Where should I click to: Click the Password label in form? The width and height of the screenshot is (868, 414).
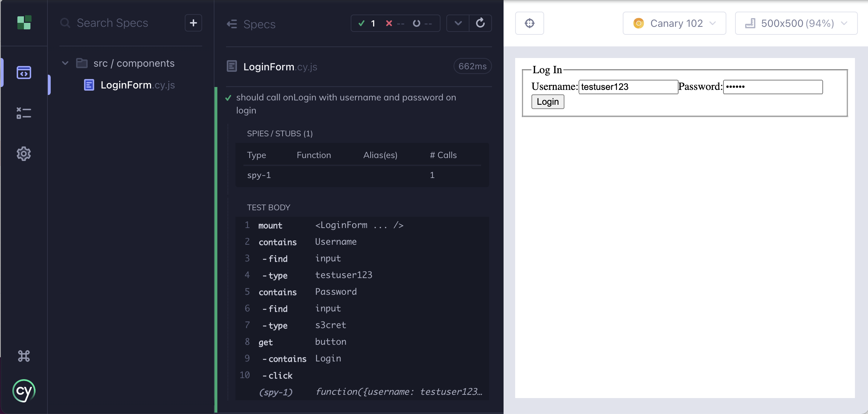coord(701,87)
